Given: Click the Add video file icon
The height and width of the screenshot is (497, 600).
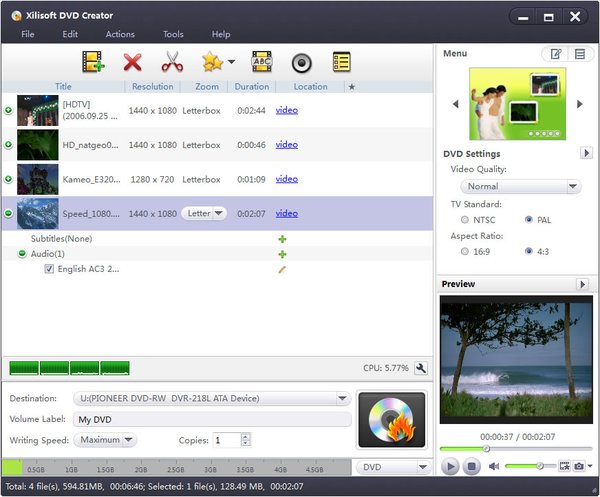Looking at the screenshot, I should coord(93,62).
